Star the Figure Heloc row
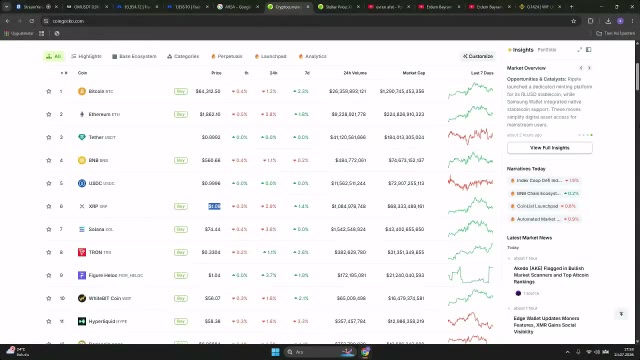Screen dimensions: 640x360 49,275
